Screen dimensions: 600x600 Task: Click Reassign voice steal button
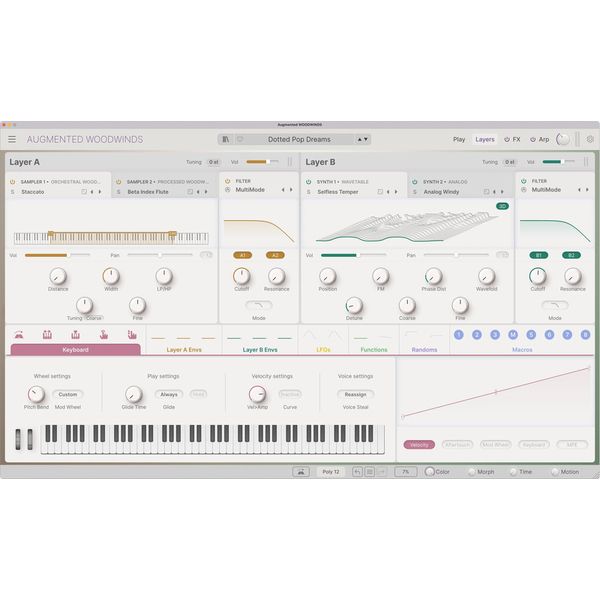coord(355,395)
